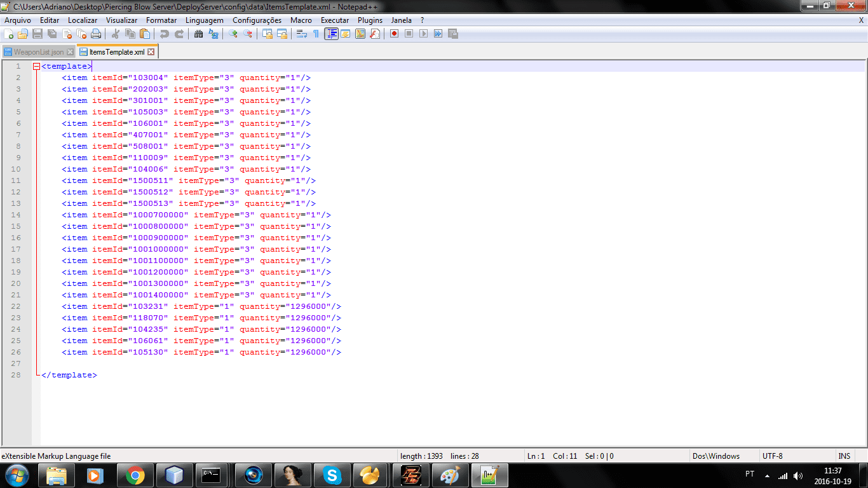Click Dos\Windows line ending in status bar
Viewport: 868px width, 488px height.
tap(716, 456)
